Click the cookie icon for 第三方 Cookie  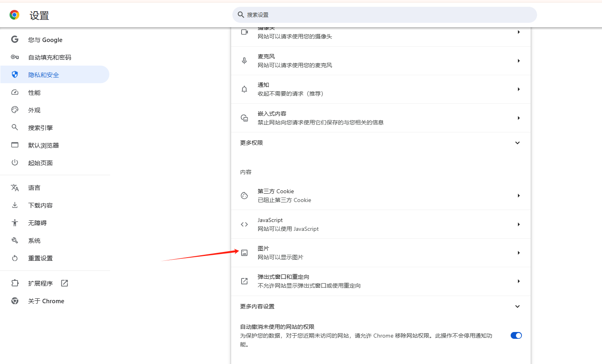(244, 196)
